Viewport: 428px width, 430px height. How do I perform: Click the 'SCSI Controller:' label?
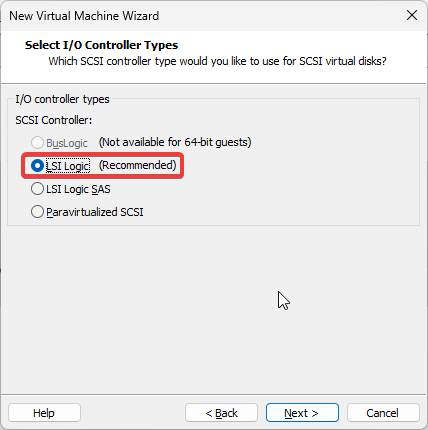[54, 120]
